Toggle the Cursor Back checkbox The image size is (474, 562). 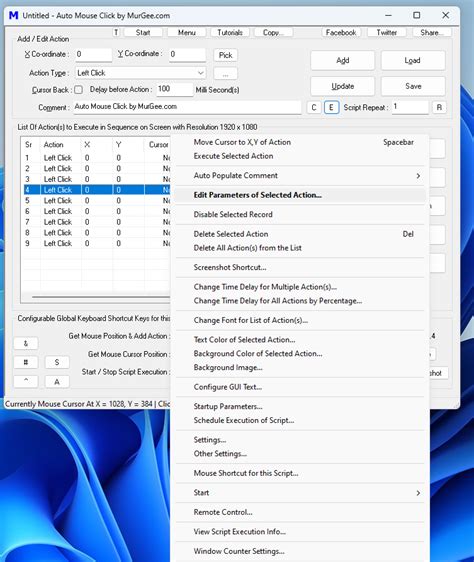[79, 90]
